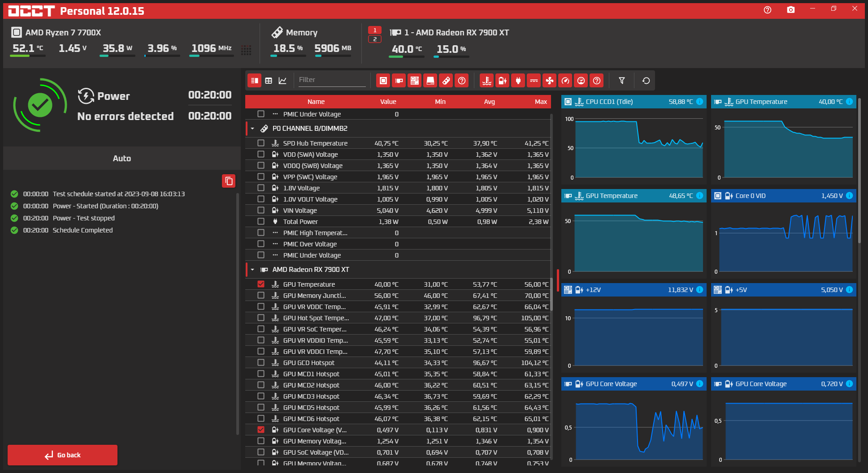Uncheck the GPU Temperature sensor checkbox
This screenshot has width=868, height=473.
pos(261,284)
